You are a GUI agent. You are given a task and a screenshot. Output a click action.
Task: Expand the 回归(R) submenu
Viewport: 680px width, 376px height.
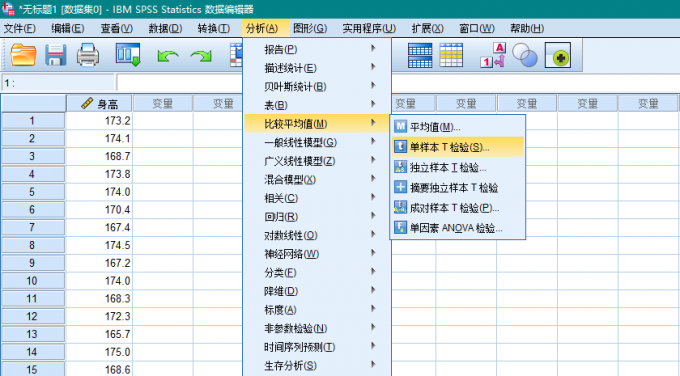point(317,217)
